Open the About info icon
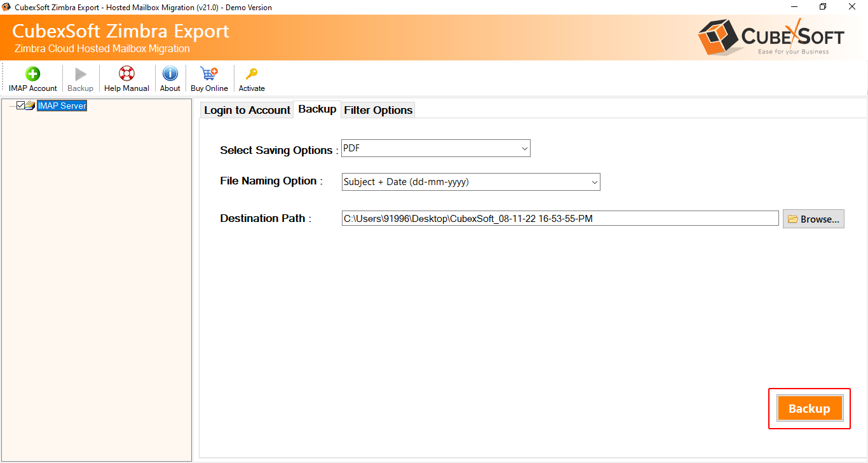This screenshot has width=868, height=463. click(170, 74)
